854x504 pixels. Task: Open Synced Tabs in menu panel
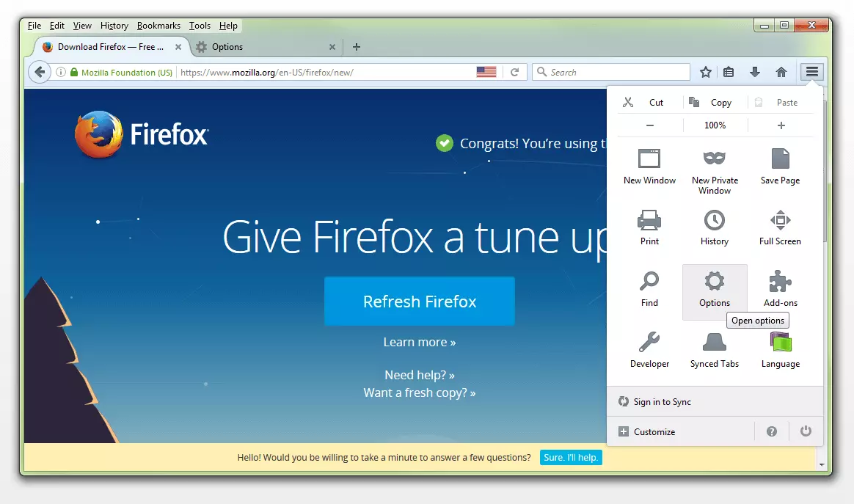coord(714,349)
